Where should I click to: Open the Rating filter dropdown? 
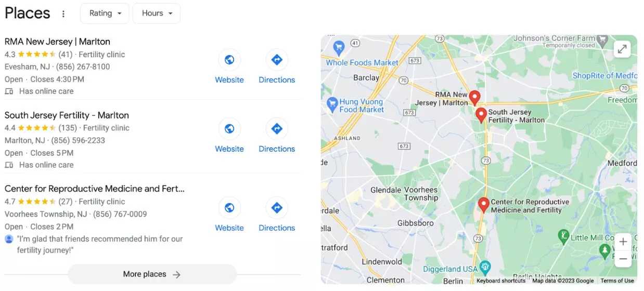click(x=105, y=14)
